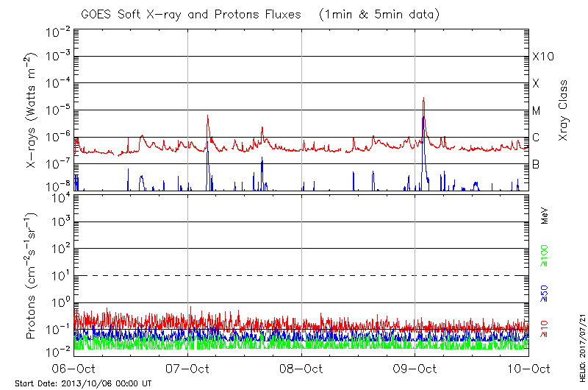Click the M class label on right axis
This screenshot has height=390, width=588.
(536, 111)
